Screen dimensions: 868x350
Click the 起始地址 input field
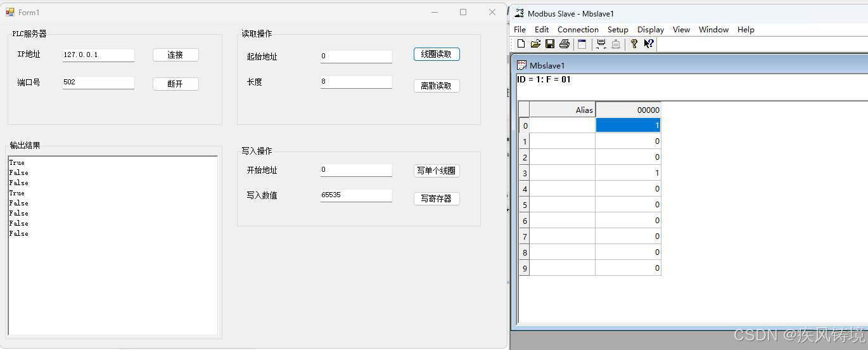(x=356, y=56)
